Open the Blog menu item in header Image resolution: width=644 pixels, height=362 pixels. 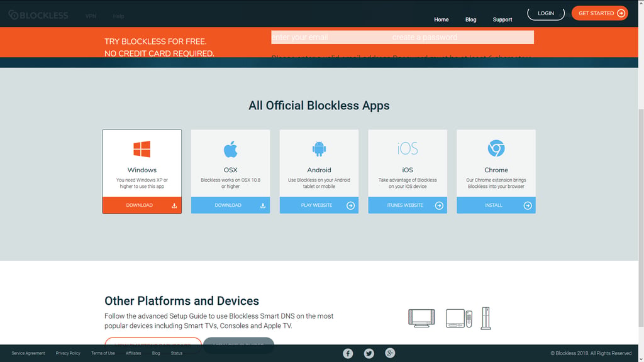pyautogui.click(x=470, y=19)
